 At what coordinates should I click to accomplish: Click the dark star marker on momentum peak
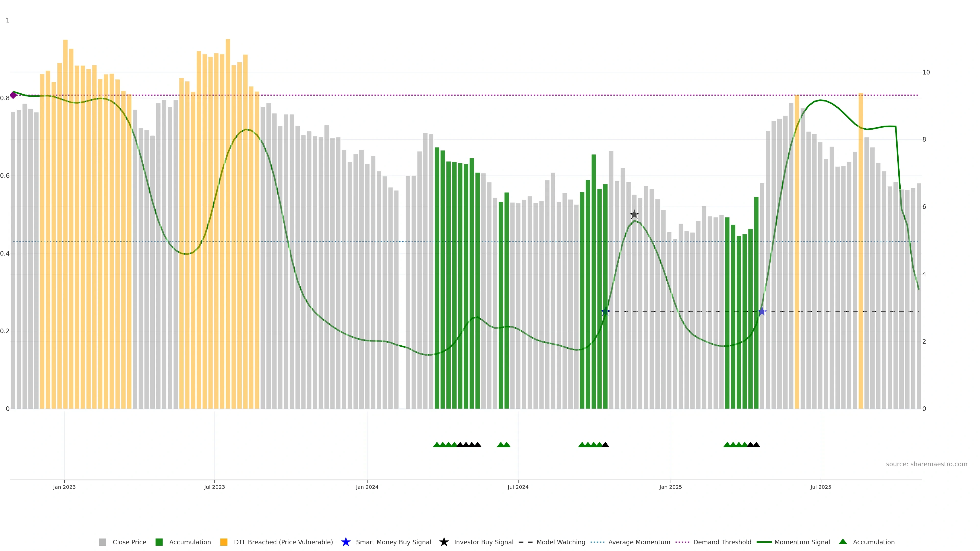point(634,215)
